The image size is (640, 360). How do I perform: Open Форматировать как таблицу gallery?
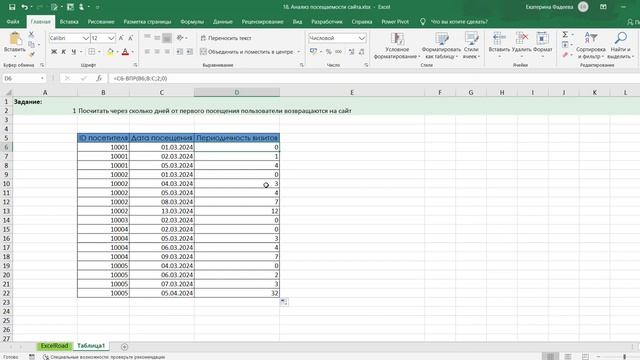tap(441, 46)
